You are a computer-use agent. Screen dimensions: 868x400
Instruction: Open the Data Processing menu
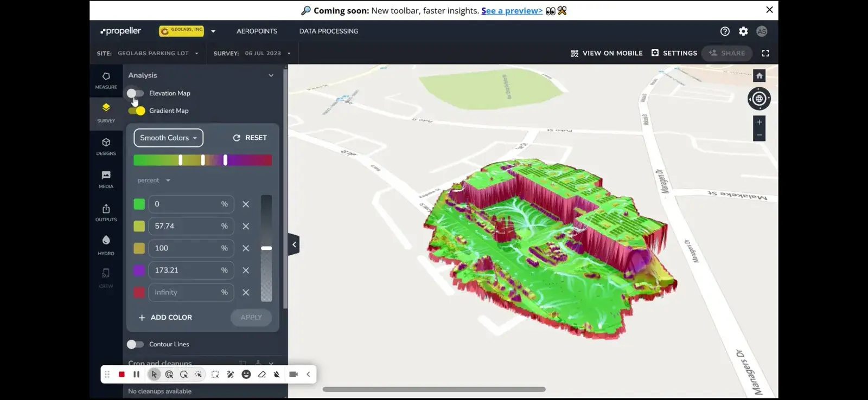point(329,31)
